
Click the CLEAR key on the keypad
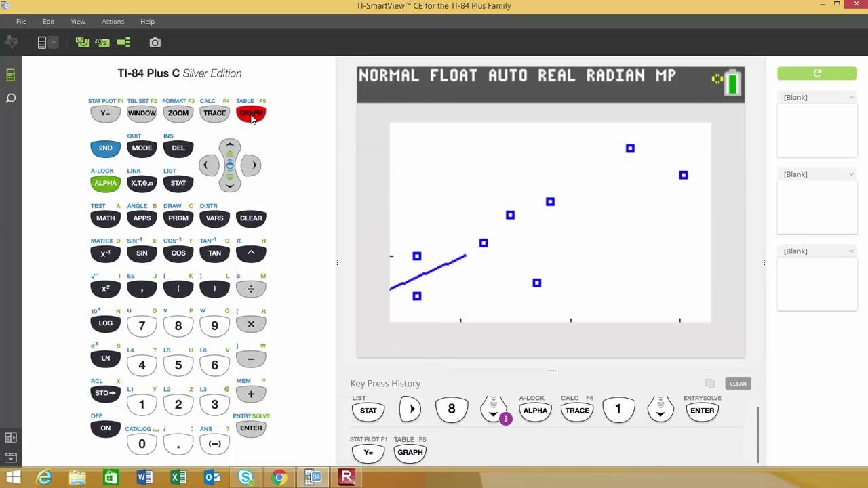pyautogui.click(x=251, y=218)
